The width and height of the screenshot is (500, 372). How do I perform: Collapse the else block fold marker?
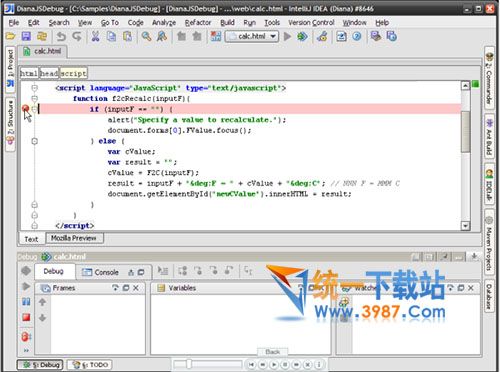[x=34, y=141]
